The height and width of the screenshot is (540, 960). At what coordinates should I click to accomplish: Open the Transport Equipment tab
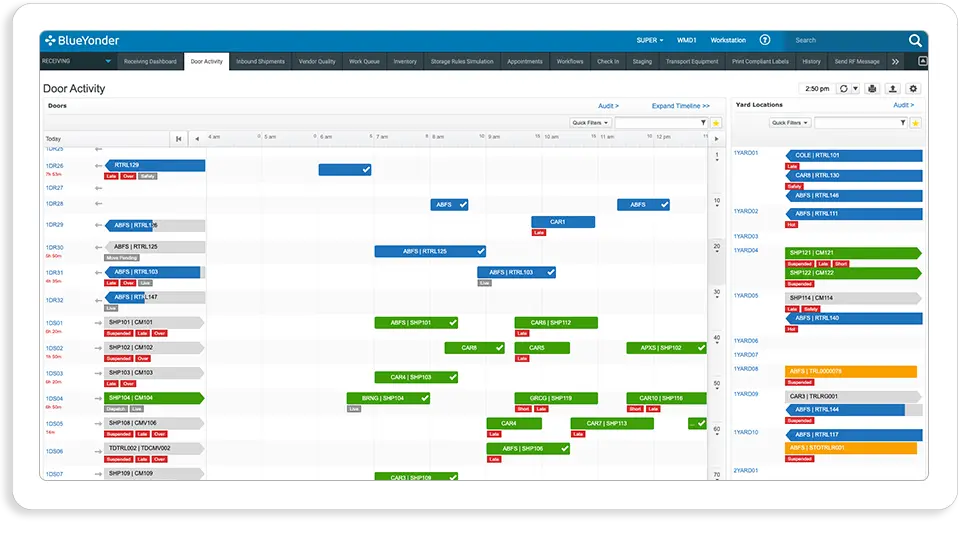pyautogui.click(x=692, y=61)
